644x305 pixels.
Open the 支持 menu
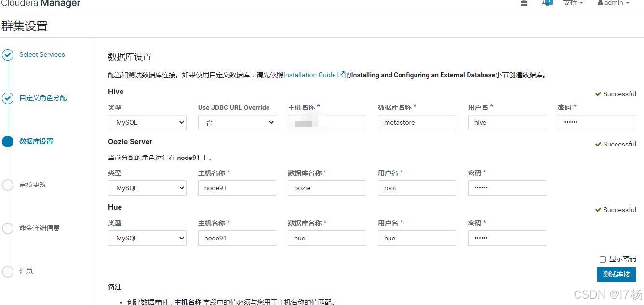(x=573, y=3)
